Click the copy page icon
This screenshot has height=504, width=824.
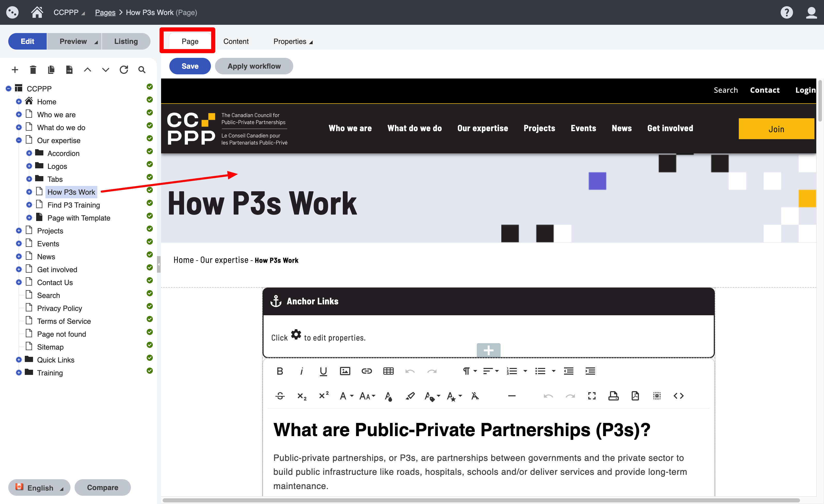point(51,69)
